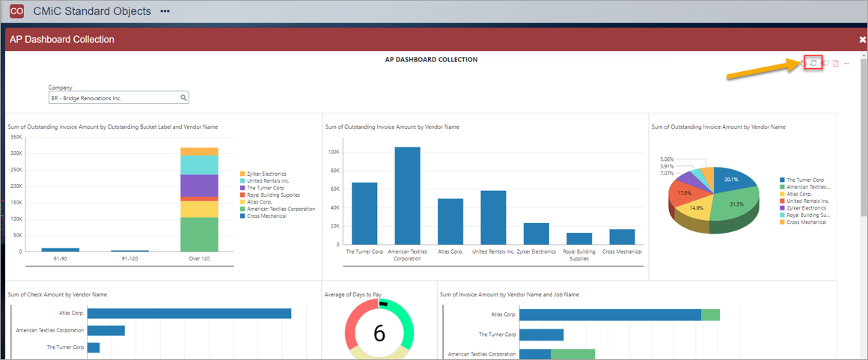Click the vertical scrollbar up arrow
Image resolution: width=868 pixels, height=360 pixels.
[864, 56]
